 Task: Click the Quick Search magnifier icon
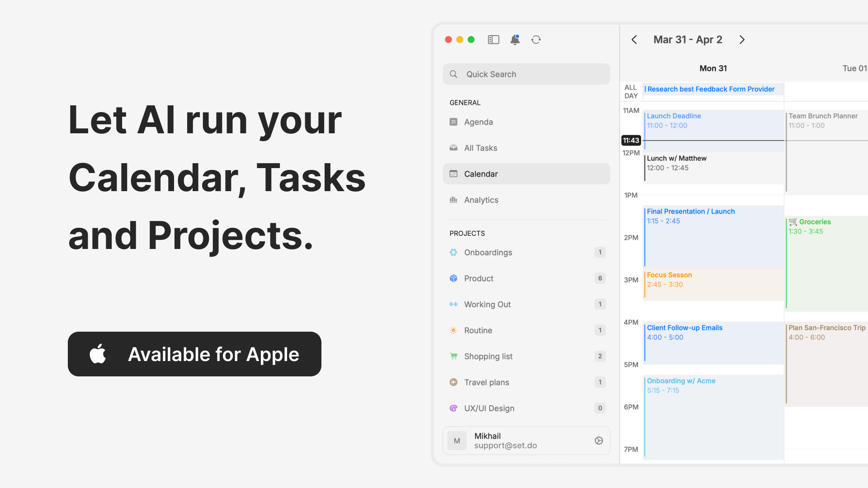[453, 74]
